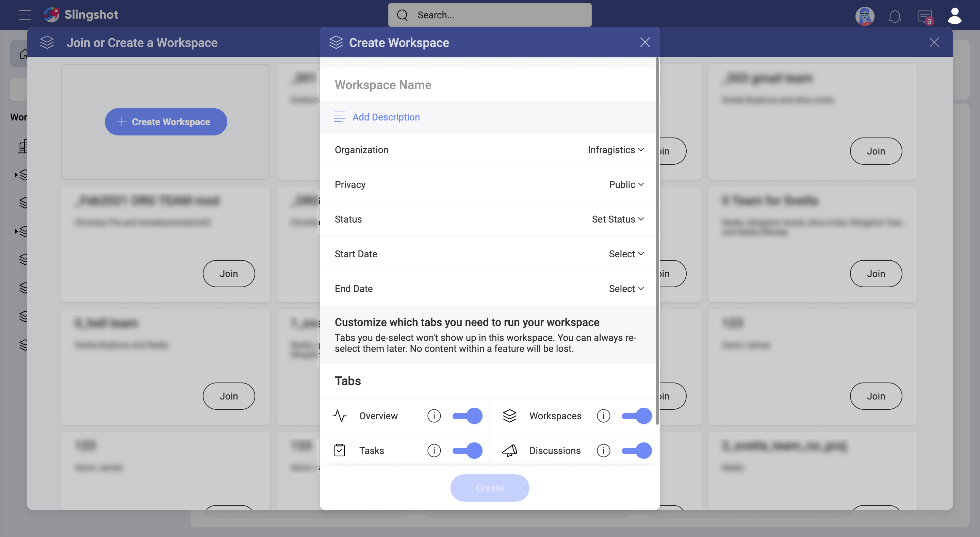Click the Discussions tab icon
Screen dimensions: 980x537
(x=509, y=450)
